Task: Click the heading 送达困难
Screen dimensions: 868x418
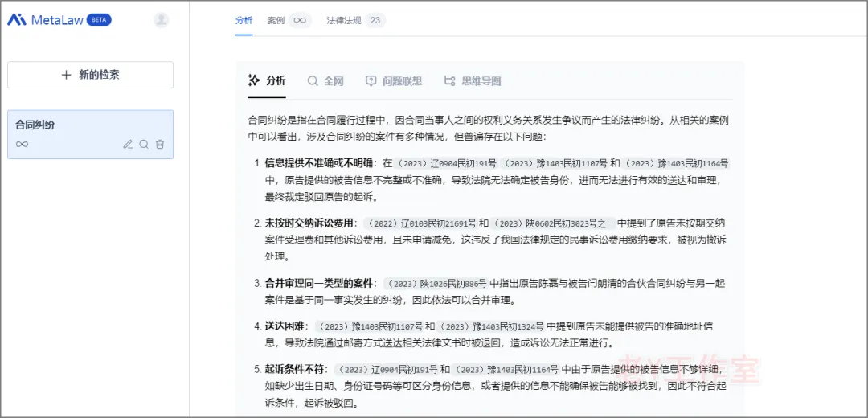Action: tap(285, 326)
